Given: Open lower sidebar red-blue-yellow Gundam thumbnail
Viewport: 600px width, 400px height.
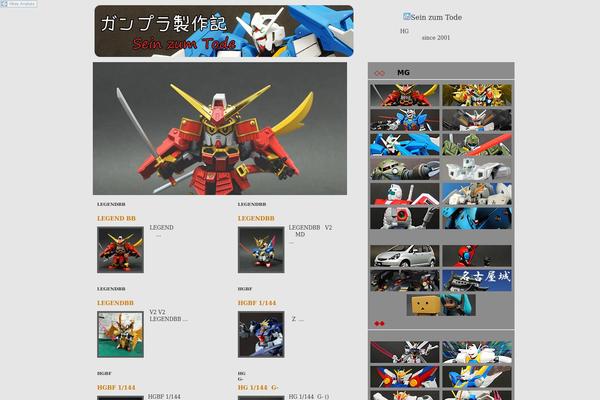Looking at the screenshot, I should (x=405, y=376).
